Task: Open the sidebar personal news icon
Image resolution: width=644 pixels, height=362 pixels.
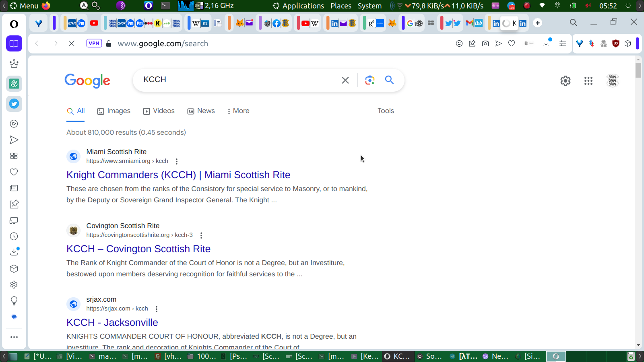Action: 14,188
